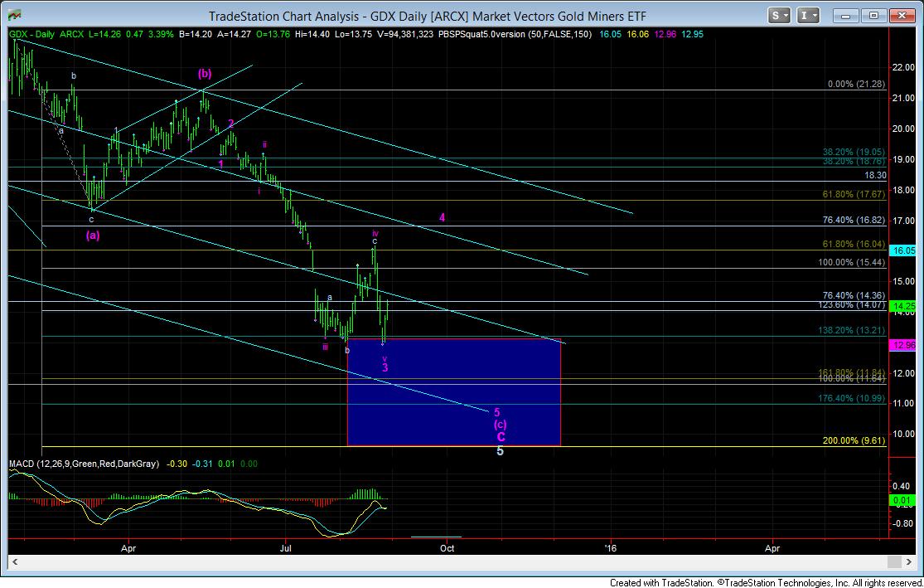Click the magenta '4' wave label
The height and width of the screenshot is (588, 924).
tap(442, 217)
